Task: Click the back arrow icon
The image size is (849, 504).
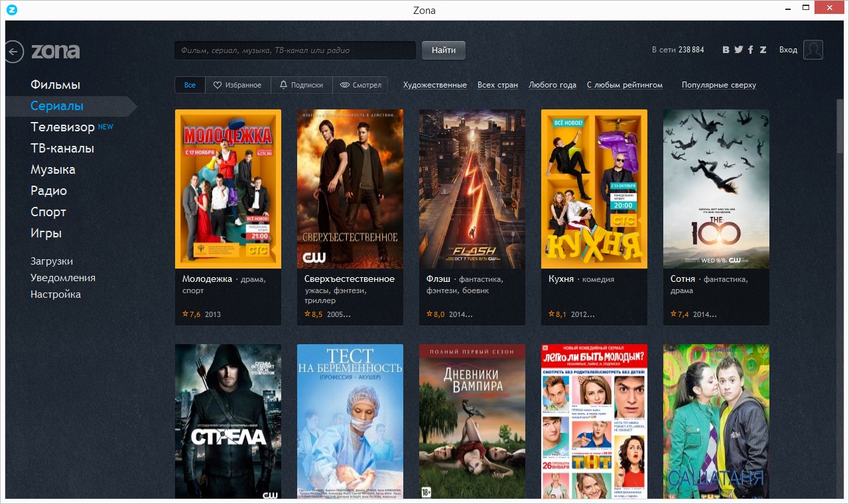Action: [13, 51]
